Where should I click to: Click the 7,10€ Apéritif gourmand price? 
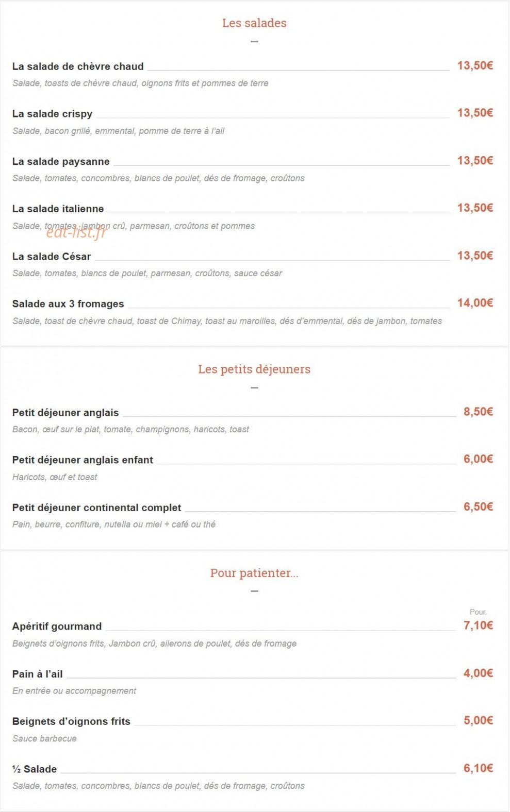click(478, 625)
